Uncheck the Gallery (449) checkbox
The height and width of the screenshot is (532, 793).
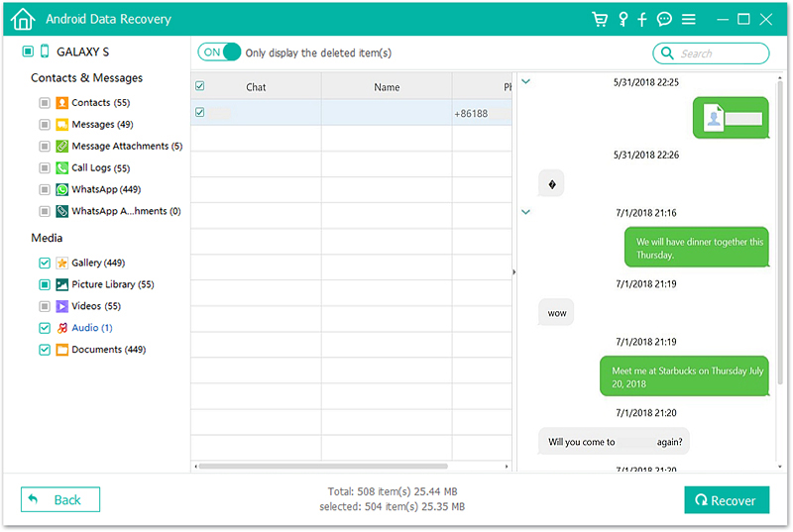[x=45, y=263]
